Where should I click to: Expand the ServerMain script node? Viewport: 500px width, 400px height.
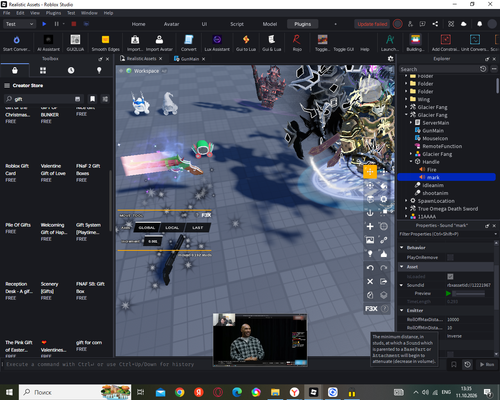[x=411, y=123]
